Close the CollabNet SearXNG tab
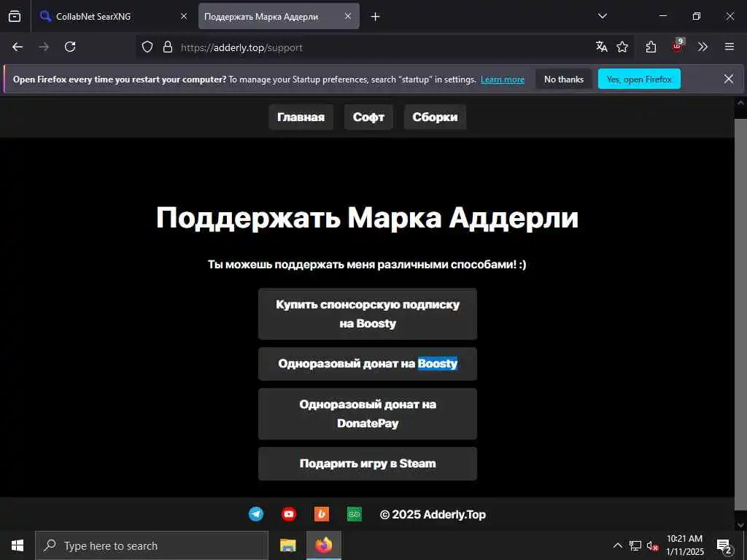 click(184, 16)
